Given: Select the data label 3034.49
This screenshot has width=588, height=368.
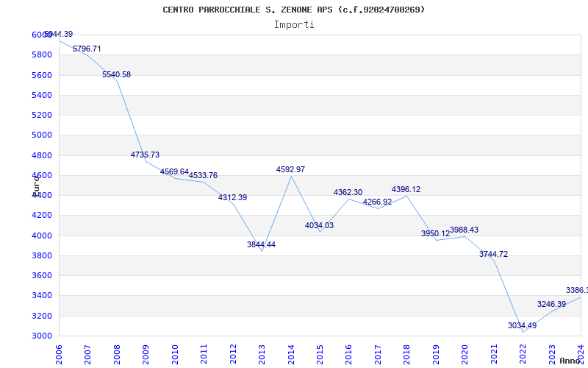Looking at the screenshot, I should (523, 325).
